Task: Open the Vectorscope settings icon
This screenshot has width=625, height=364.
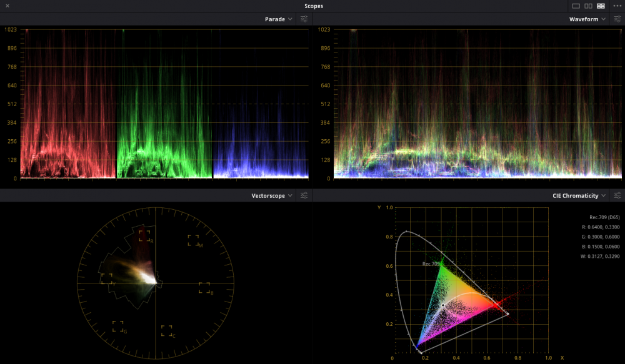Action: [x=304, y=195]
